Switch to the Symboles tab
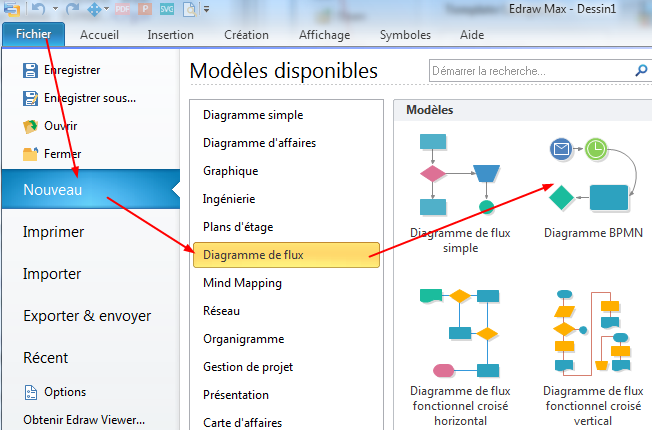Viewport: 652px width, 430px height. click(405, 35)
